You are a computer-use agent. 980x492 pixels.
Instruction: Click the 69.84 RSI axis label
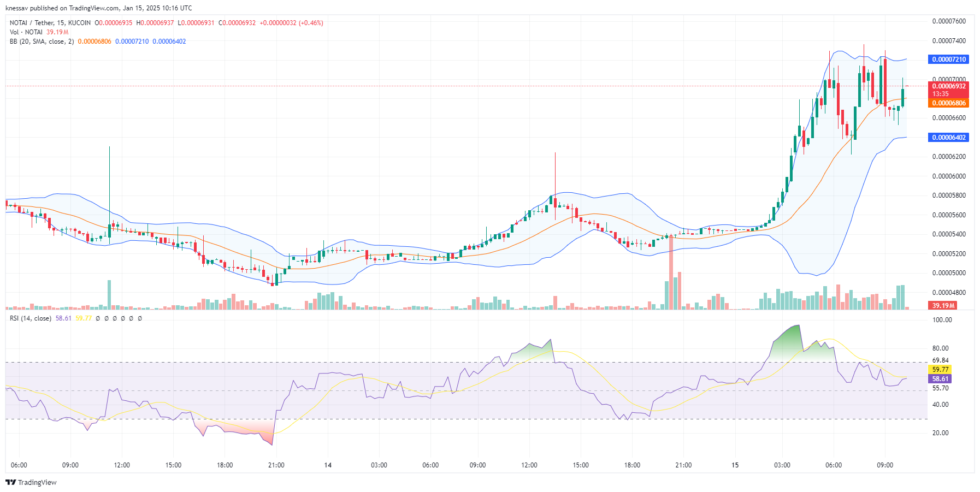click(940, 360)
